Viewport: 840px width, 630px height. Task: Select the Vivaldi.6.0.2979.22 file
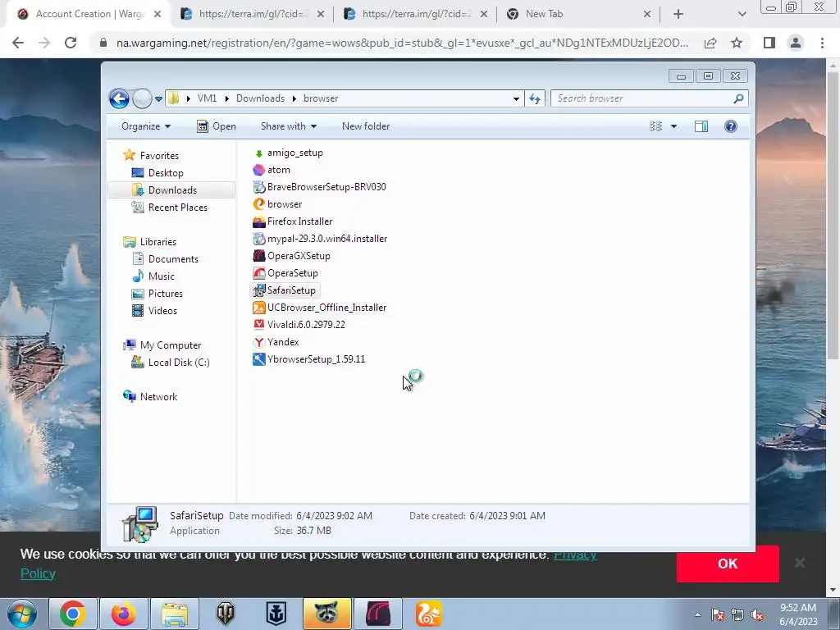[299, 325]
